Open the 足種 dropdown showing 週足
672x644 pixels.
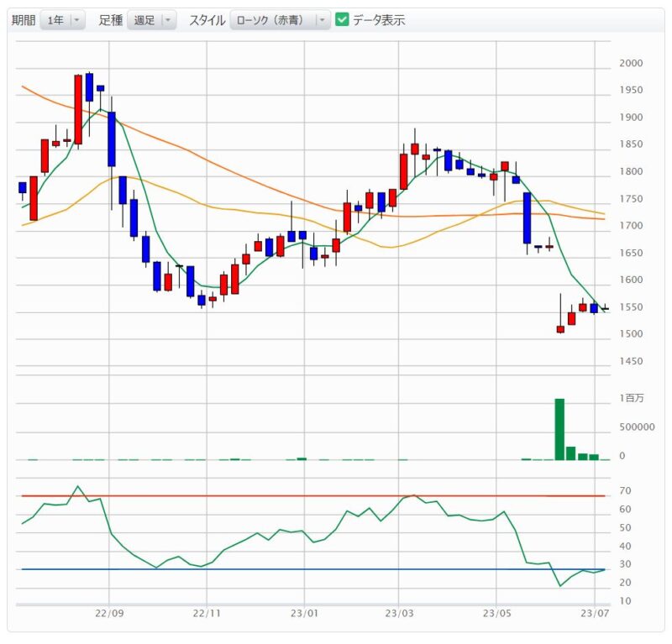[x=152, y=20]
